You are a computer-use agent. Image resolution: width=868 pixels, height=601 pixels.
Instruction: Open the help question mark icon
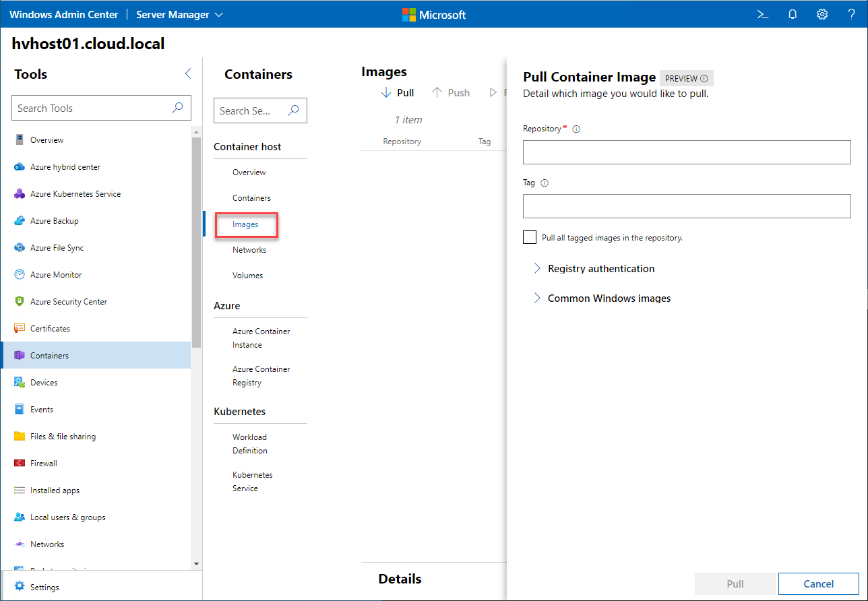click(852, 14)
